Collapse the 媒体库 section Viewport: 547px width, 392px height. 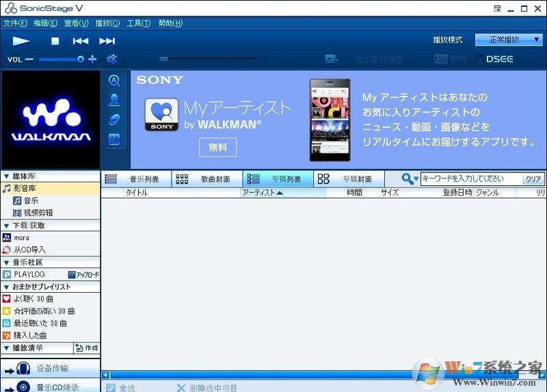[6, 176]
